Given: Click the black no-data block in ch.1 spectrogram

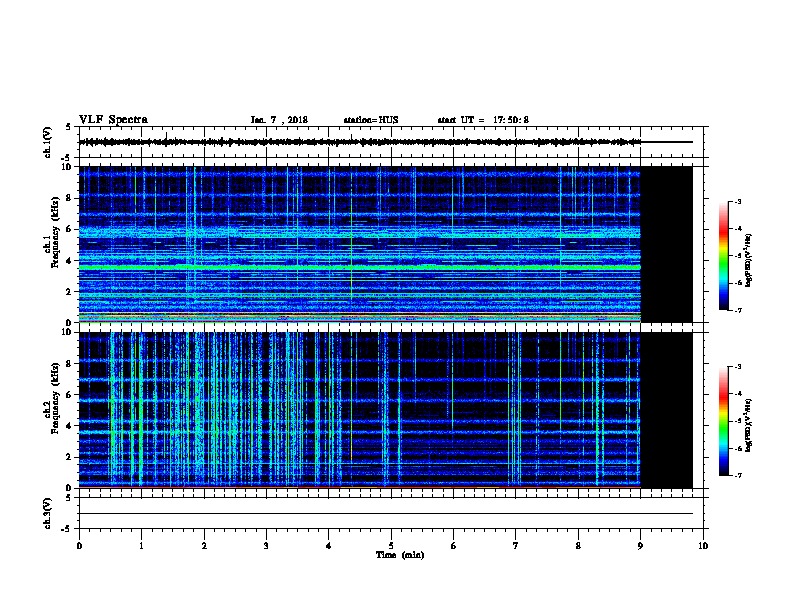Looking at the screenshot, I should pyautogui.click(x=667, y=244).
